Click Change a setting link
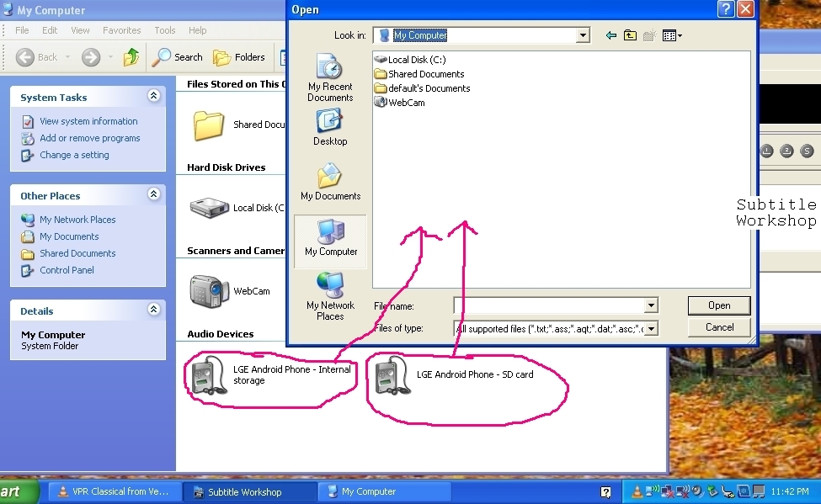The width and height of the screenshot is (821, 504). point(74,155)
